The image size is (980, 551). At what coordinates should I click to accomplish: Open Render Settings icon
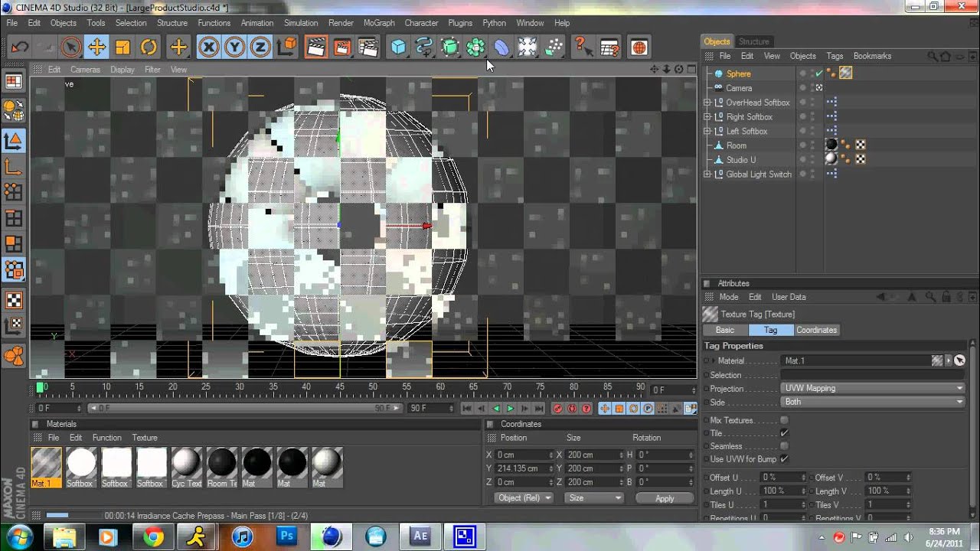coord(368,47)
